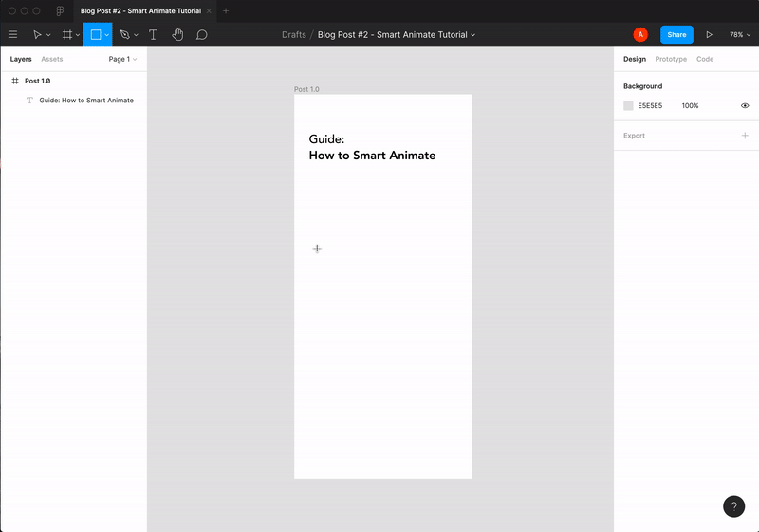Switch to the Design tab
The image size is (759, 532).
635,59
